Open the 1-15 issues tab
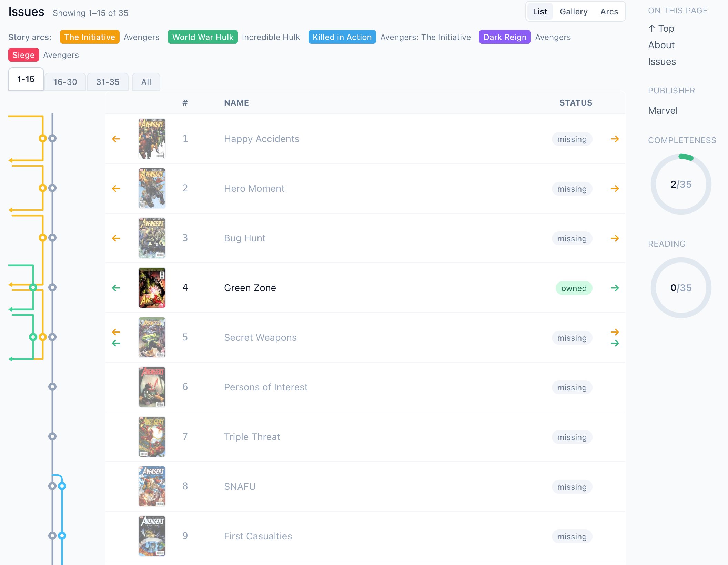Image resolution: width=728 pixels, height=565 pixels. 26,79
